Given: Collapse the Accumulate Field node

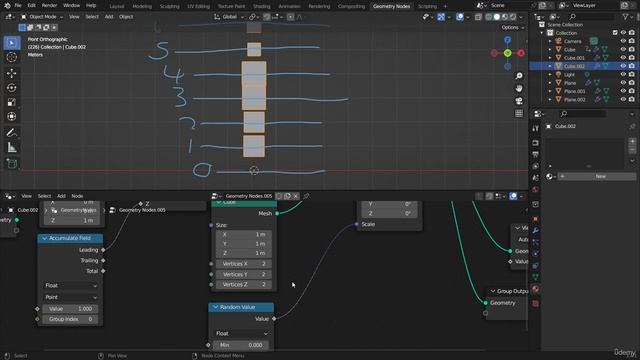Looking at the screenshot, I should pos(44,238).
